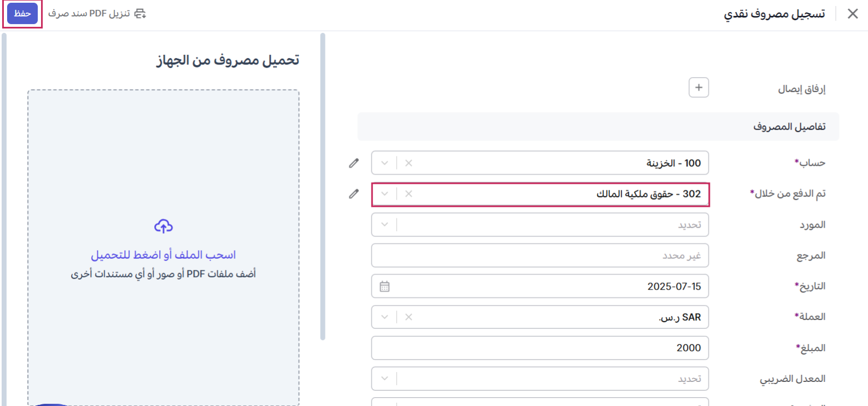The width and height of the screenshot is (868, 406).
Task: Clear the 100 - الخزينة account selection
Action: 409,163
